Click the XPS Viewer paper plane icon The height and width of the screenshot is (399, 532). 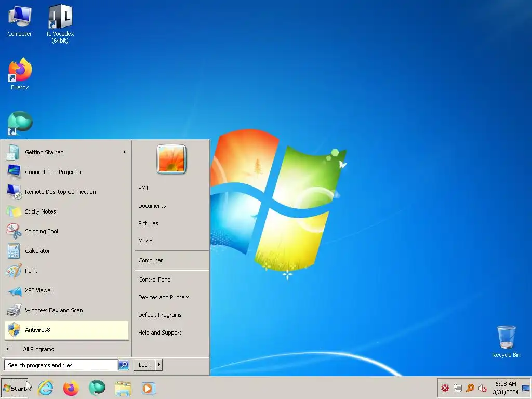(x=14, y=291)
